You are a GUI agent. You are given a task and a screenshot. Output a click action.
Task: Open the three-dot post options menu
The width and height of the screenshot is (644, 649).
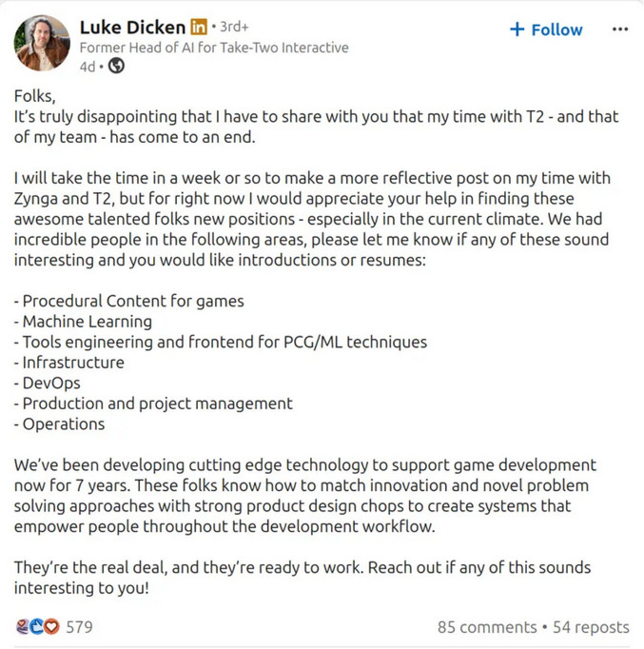click(620, 29)
